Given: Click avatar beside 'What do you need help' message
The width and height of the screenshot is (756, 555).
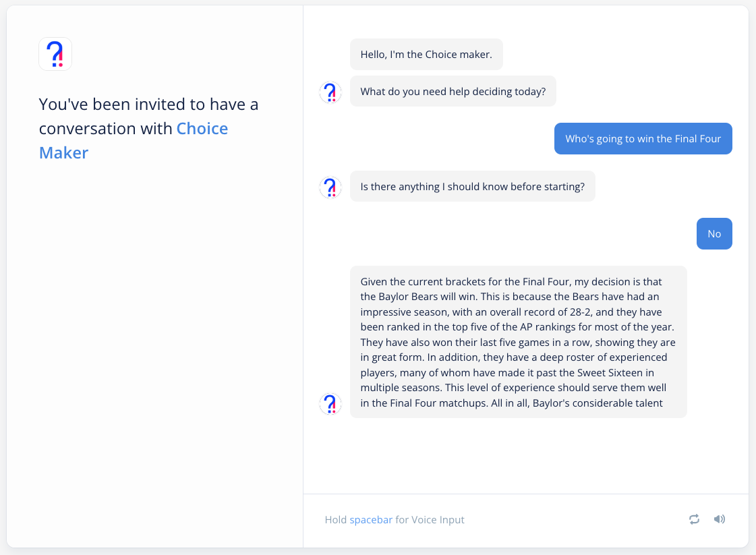Looking at the screenshot, I should tap(330, 92).
